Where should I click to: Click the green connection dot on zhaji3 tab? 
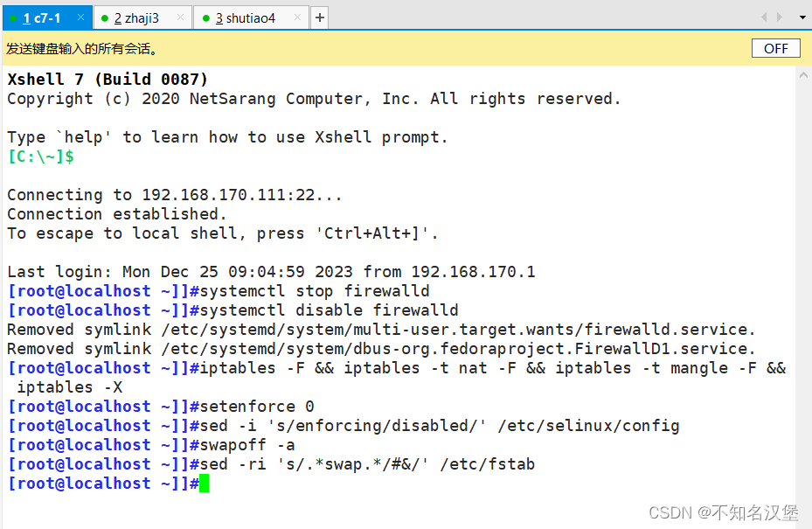[105, 18]
